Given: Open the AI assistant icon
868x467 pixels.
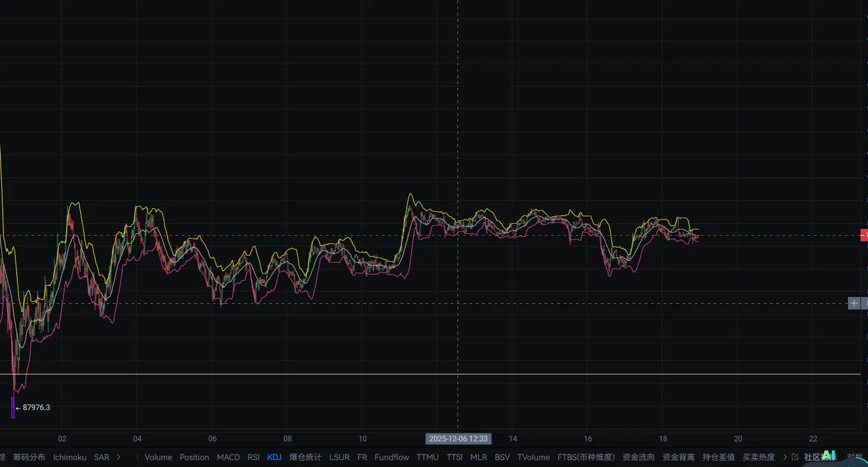Looking at the screenshot, I should 829,455.
